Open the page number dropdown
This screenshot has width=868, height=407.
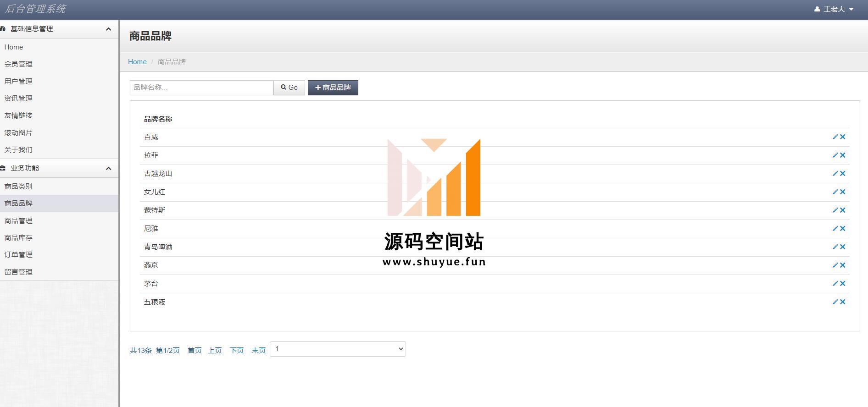[x=338, y=349]
